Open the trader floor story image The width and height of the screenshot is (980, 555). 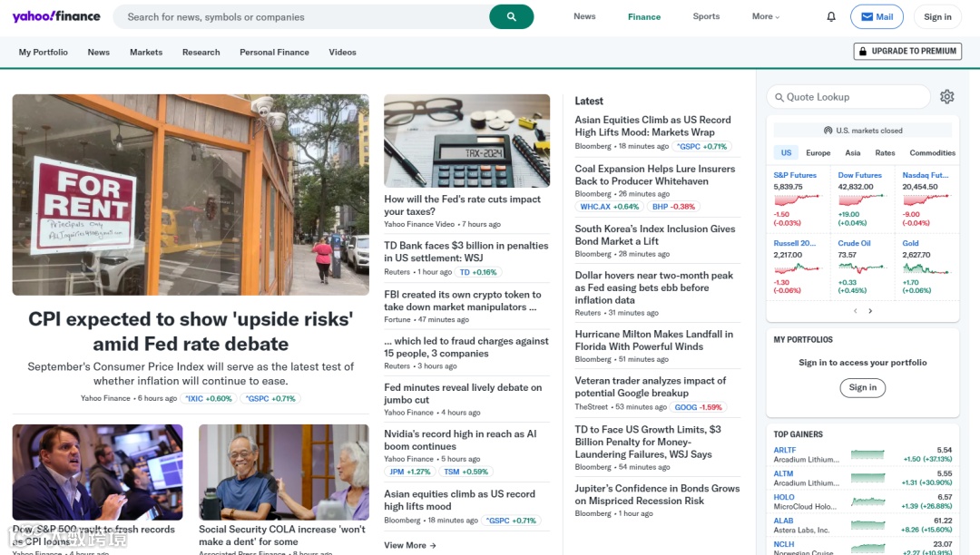[x=97, y=472]
